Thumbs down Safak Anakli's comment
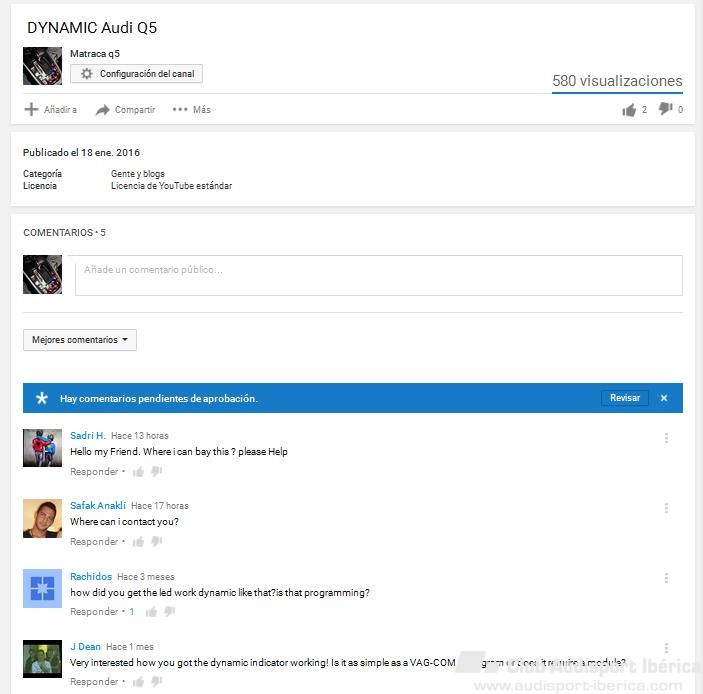Image resolution: width=703 pixels, height=694 pixels. click(x=156, y=541)
